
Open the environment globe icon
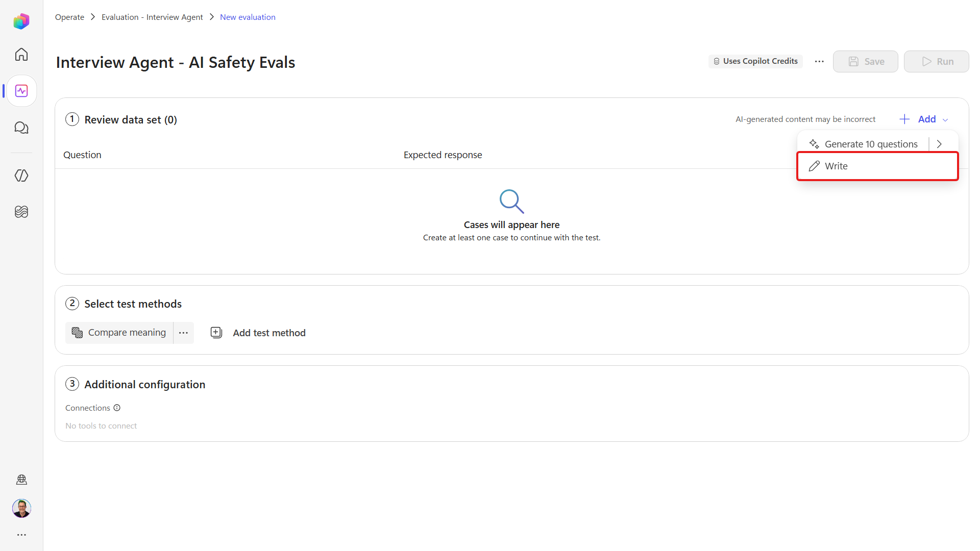click(21, 480)
